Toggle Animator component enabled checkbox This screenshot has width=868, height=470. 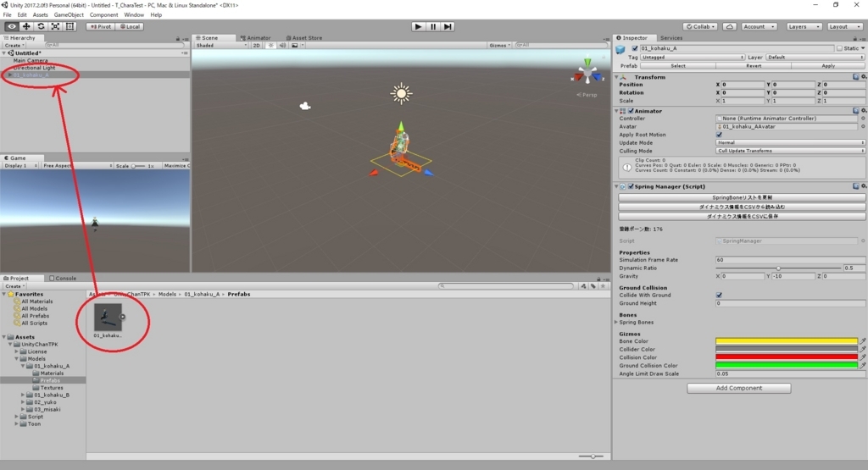(x=631, y=111)
